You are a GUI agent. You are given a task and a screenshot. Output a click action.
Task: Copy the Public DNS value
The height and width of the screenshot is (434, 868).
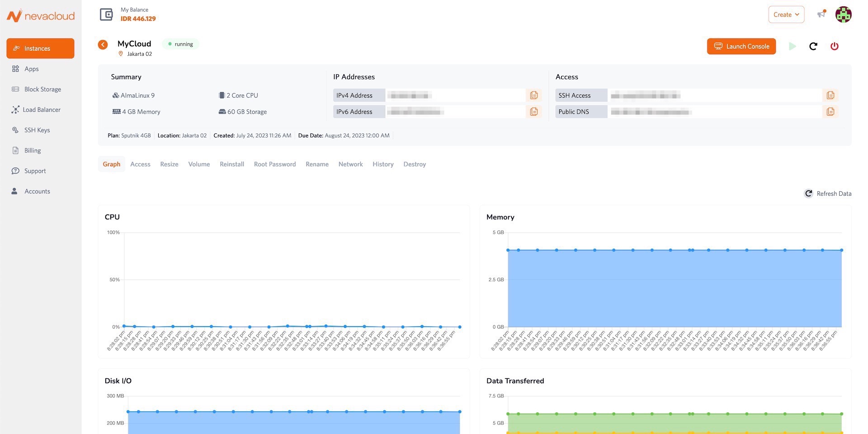pyautogui.click(x=830, y=112)
